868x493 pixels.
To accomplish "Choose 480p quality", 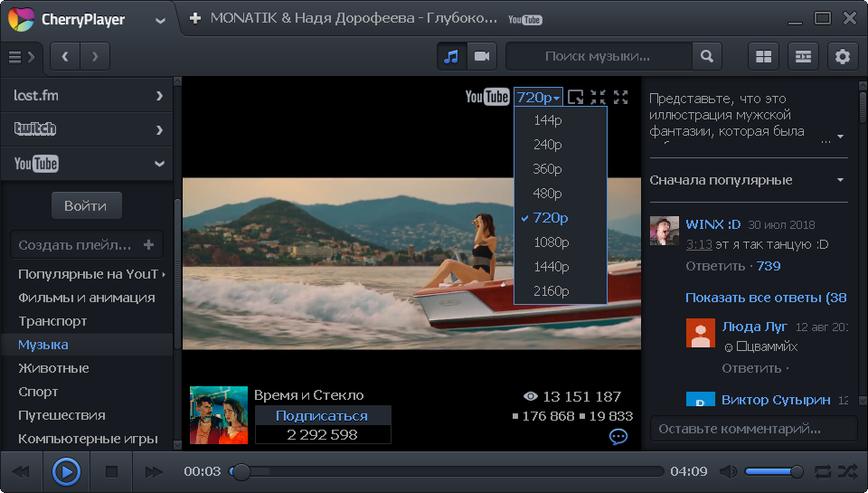I will [x=561, y=194].
